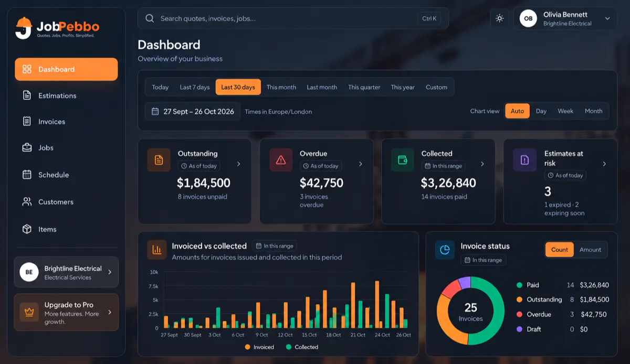
Task: Click the Estimations document icon
Action: (27, 95)
